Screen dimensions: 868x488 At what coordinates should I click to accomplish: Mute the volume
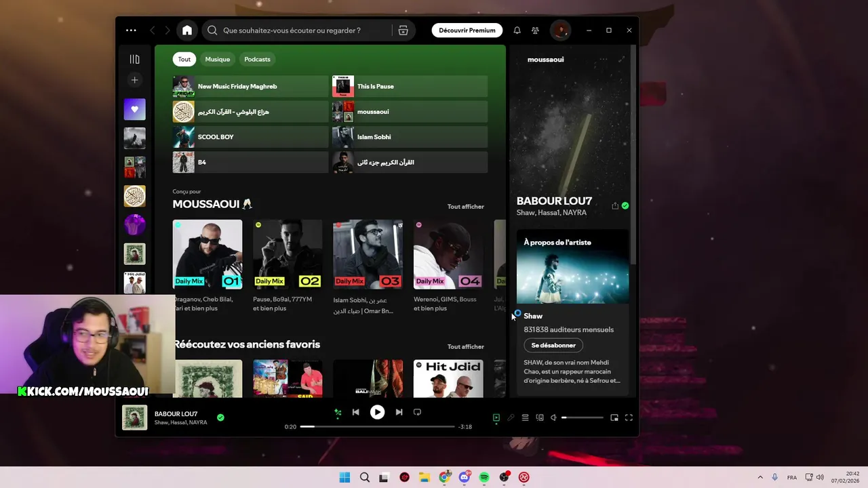[x=553, y=418]
